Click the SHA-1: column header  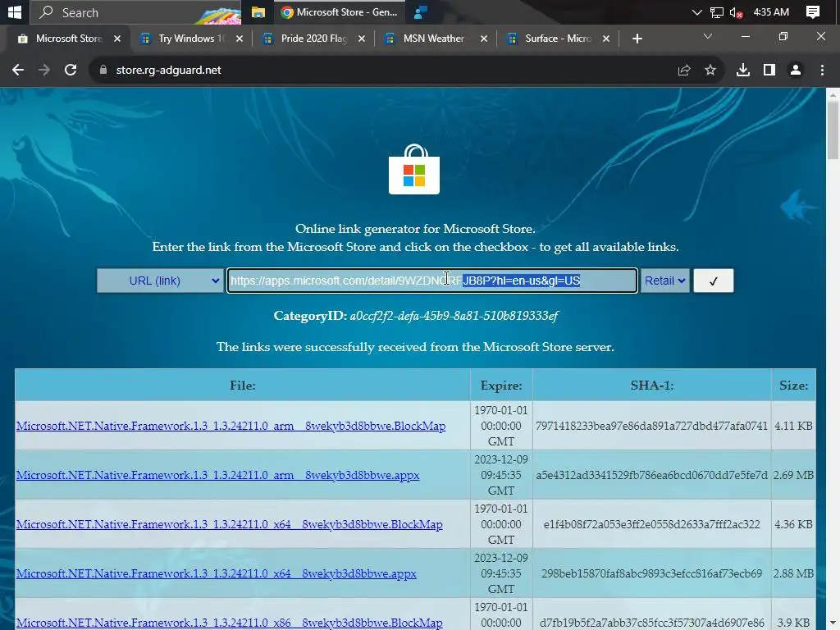[652, 386]
